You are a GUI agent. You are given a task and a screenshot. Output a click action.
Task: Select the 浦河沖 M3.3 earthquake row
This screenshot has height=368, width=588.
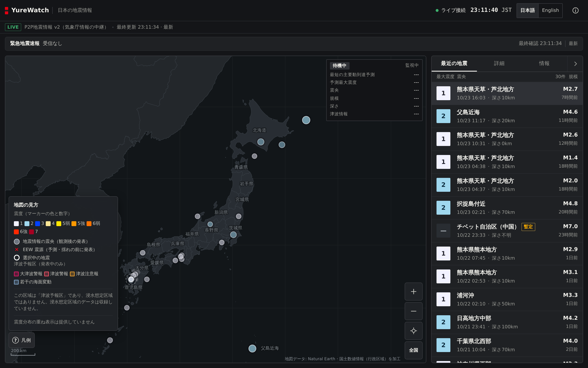[x=507, y=299]
